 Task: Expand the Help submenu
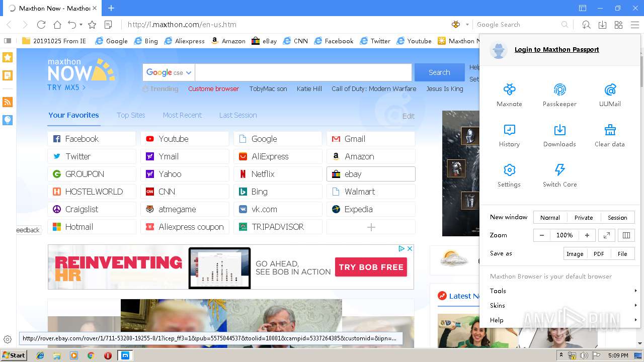(x=560, y=320)
